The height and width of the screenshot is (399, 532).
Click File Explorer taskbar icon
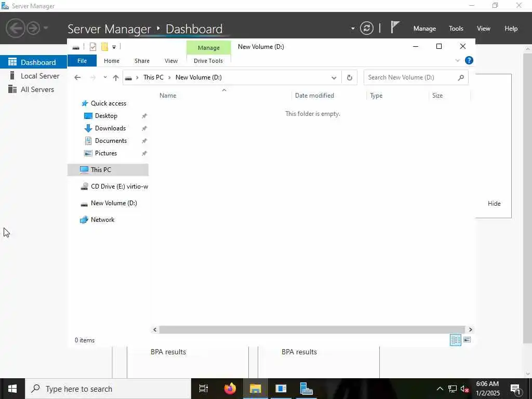[x=256, y=389]
